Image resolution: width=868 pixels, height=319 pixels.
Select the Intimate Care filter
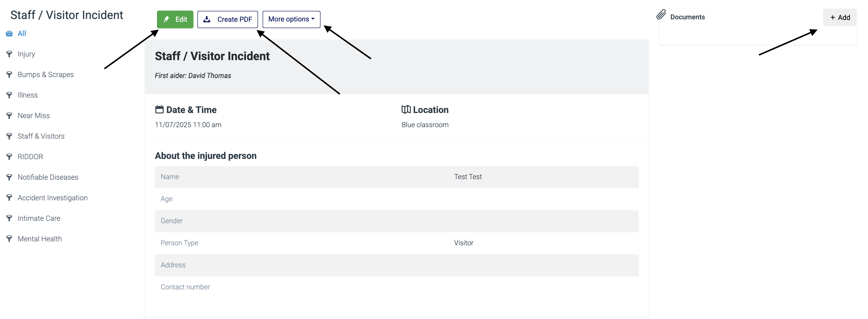39,218
